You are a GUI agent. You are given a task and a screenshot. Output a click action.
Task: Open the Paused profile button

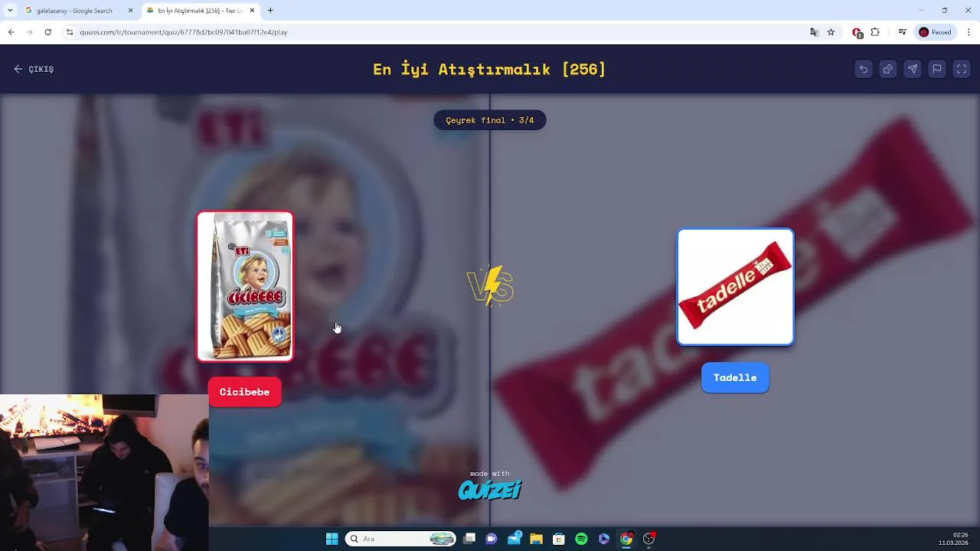coord(936,32)
